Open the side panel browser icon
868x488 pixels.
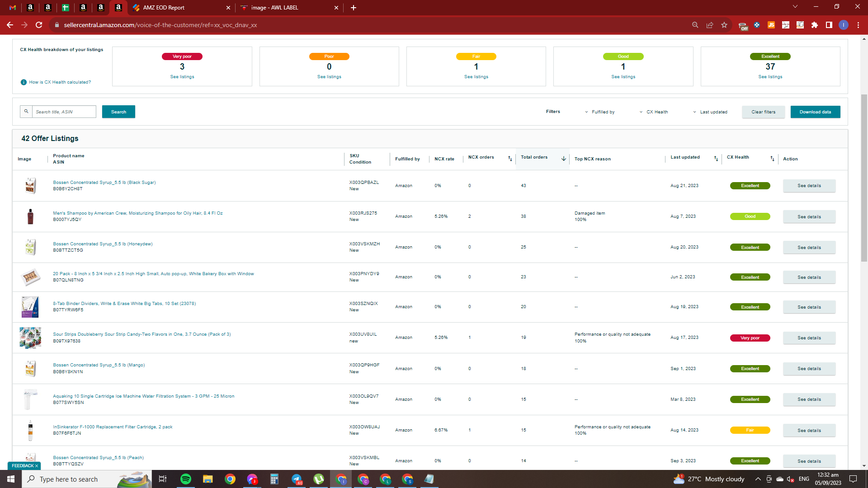coord(829,25)
